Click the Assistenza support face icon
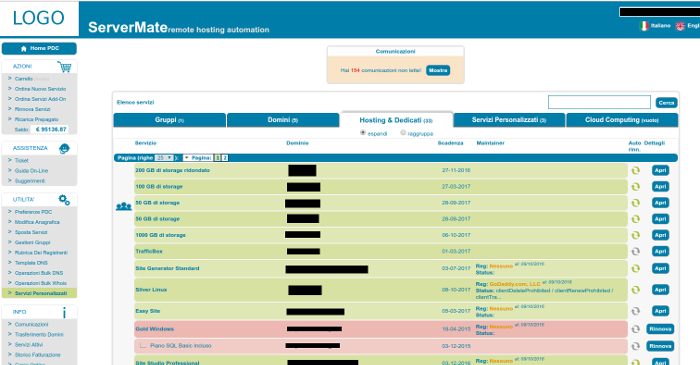 64,149
